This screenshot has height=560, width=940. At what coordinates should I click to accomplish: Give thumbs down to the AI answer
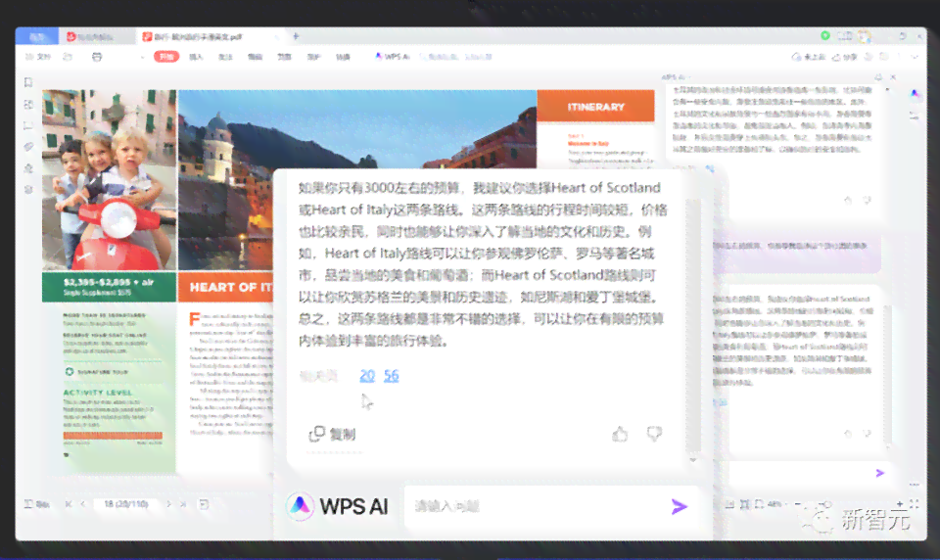click(x=654, y=434)
